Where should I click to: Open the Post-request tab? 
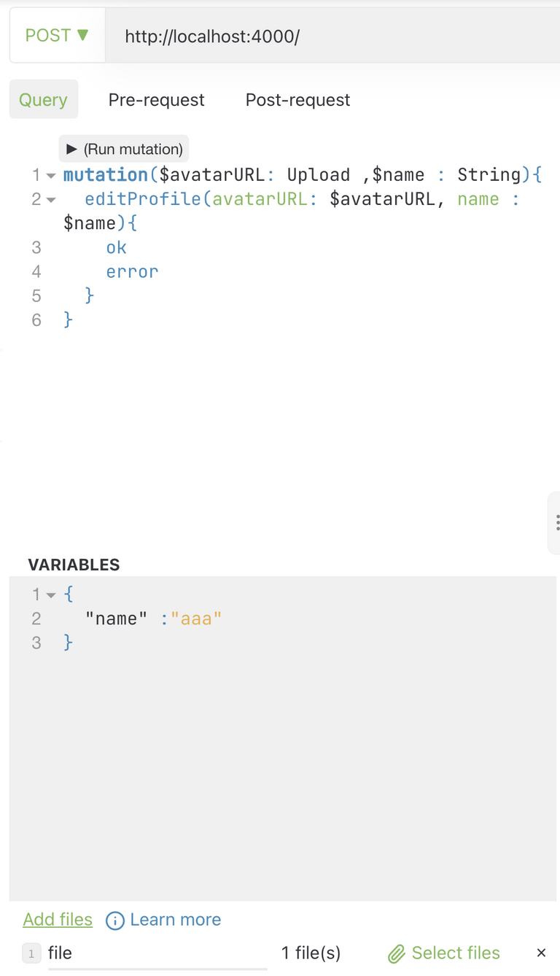tap(297, 100)
